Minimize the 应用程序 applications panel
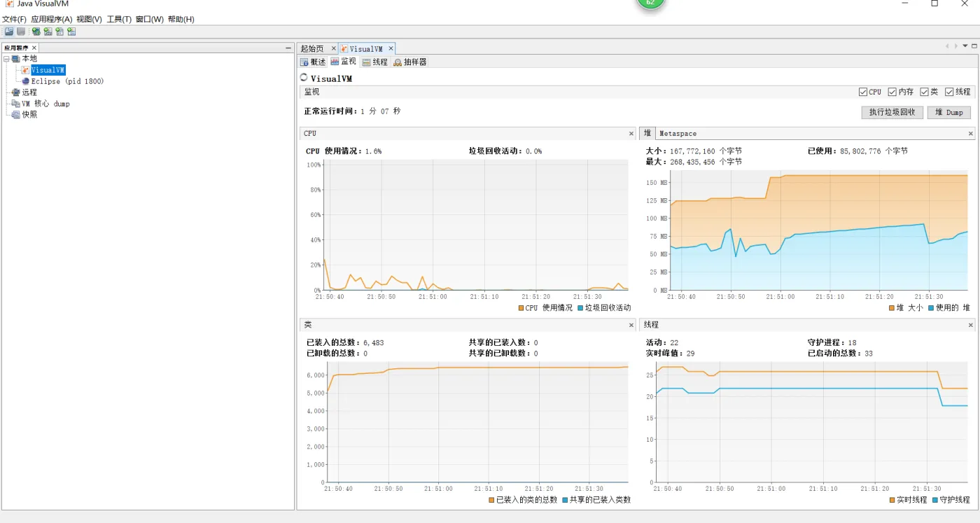The height and width of the screenshot is (523, 980). pyautogui.click(x=288, y=48)
